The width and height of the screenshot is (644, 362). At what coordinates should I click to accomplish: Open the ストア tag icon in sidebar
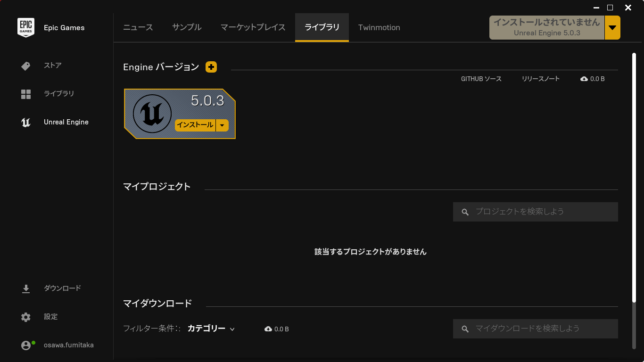26,66
